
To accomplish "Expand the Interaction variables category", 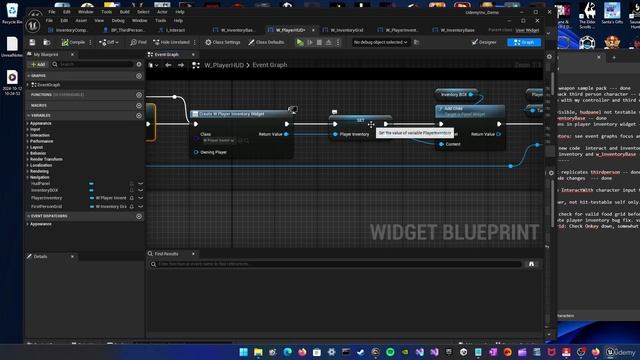I will coord(28,135).
